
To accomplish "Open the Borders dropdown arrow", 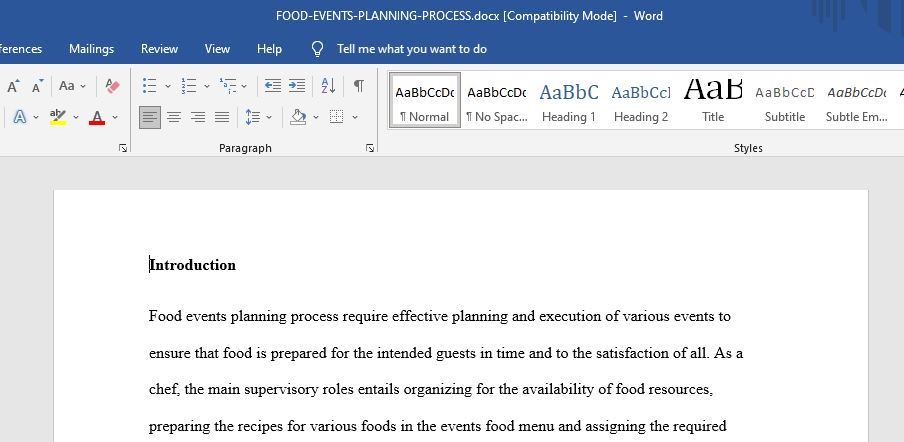I will click(355, 118).
